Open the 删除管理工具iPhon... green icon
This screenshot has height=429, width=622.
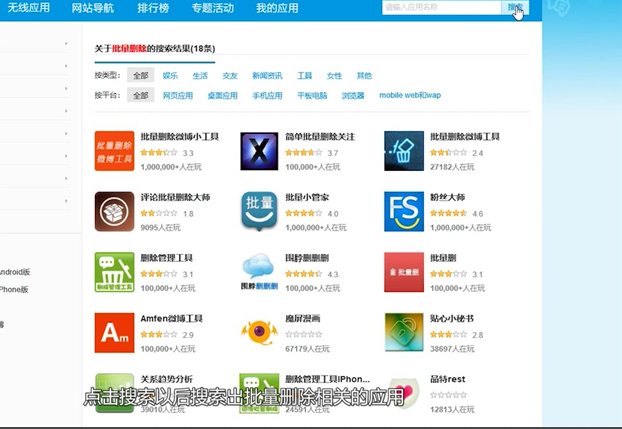[x=259, y=393]
